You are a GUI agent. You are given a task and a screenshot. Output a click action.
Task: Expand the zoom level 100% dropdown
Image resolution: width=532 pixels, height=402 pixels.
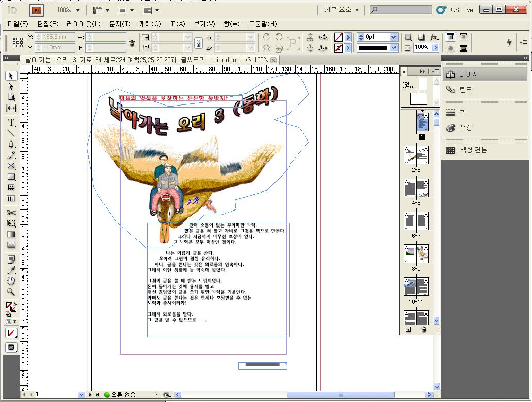(78, 10)
